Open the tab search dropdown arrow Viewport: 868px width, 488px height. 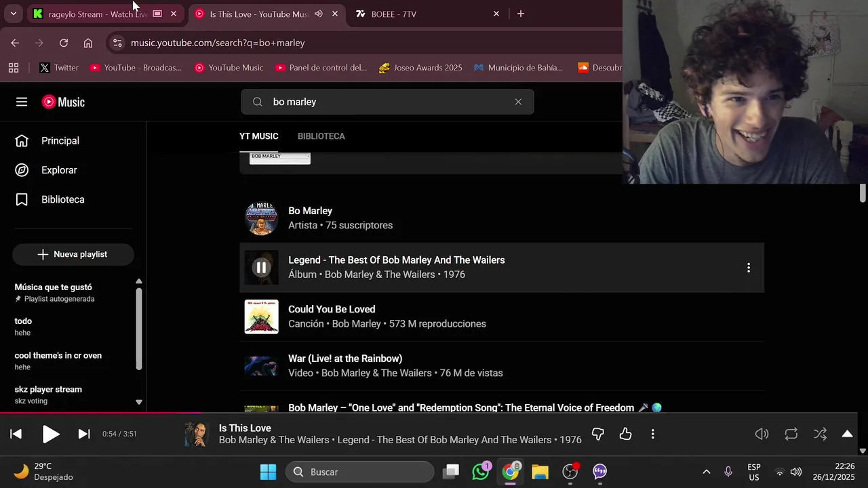coord(13,14)
